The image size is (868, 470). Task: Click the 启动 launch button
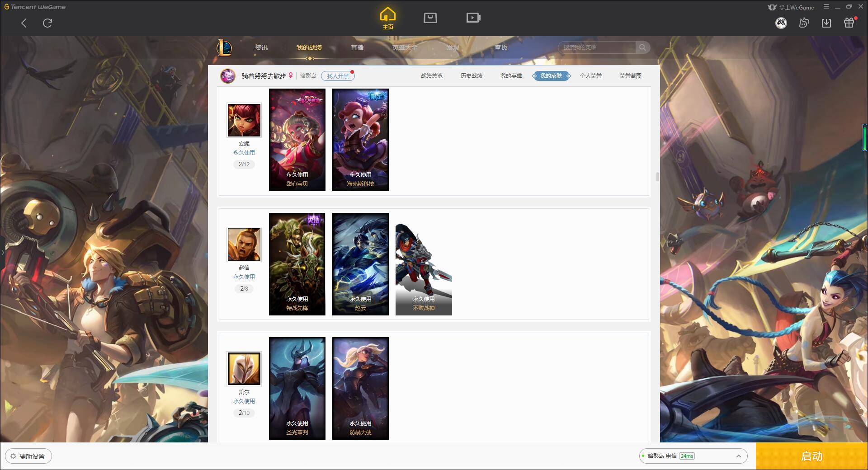pyautogui.click(x=811, y=456)
